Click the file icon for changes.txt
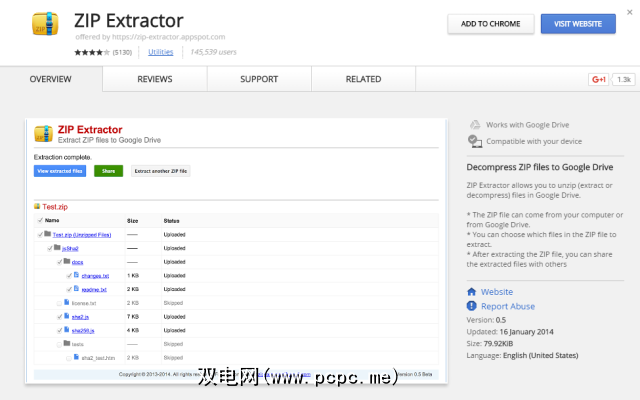The image size is (640, 400). (x=76, y=275)
